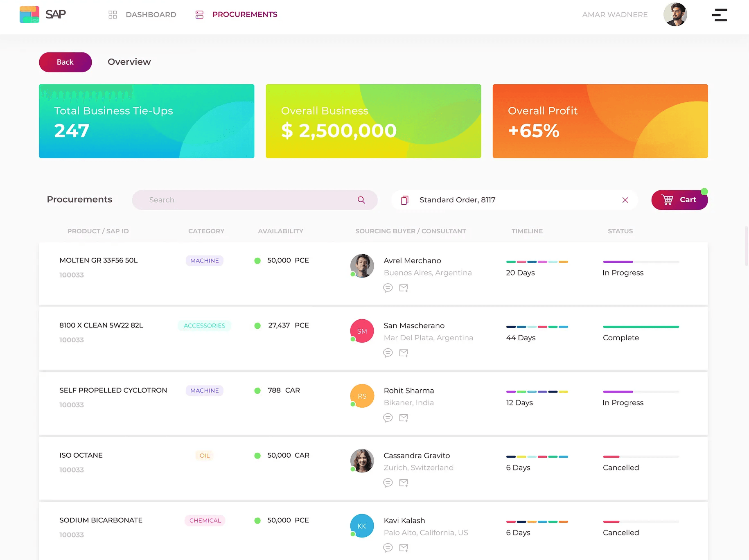The image size is (749, 560).
Task: Click the clipboard icon next to Standard Order
Action: (405, 200)
